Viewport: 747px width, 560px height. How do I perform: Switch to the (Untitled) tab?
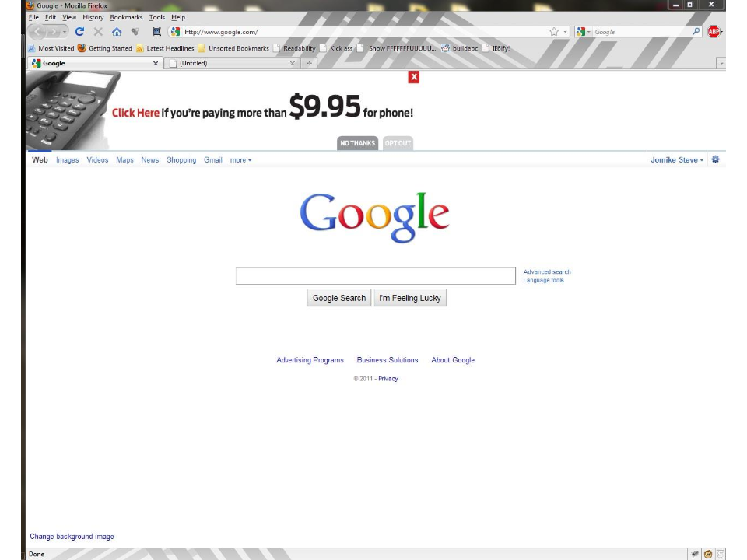pyautogui.click(x=232, y=63)
